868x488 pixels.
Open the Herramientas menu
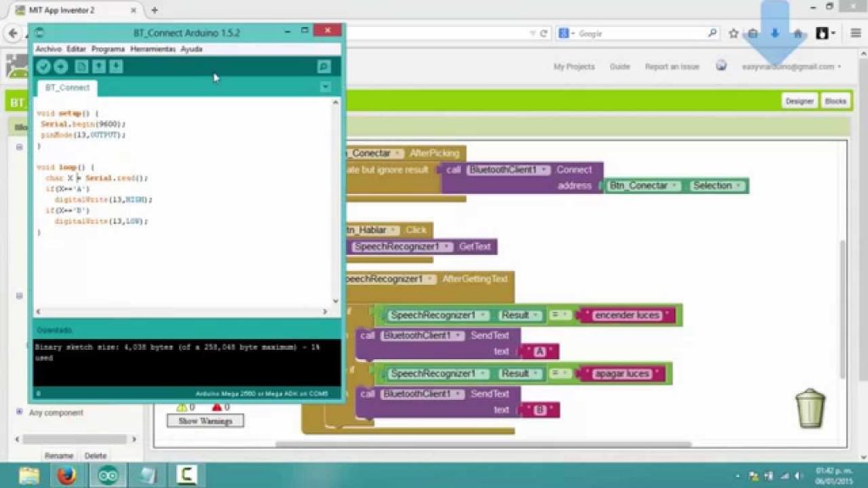coord(153,48)
